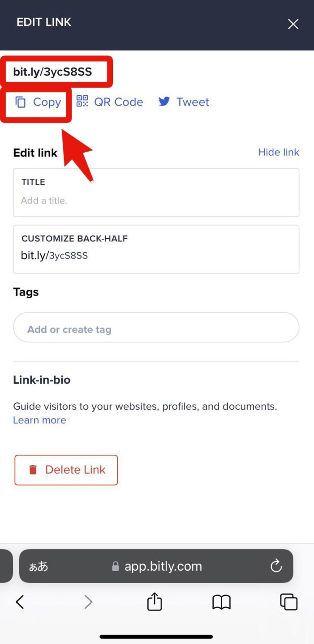Open the QR Code icon
This screenshot has width=314, height=644.
pyautogui.click(x=82, y=102)
